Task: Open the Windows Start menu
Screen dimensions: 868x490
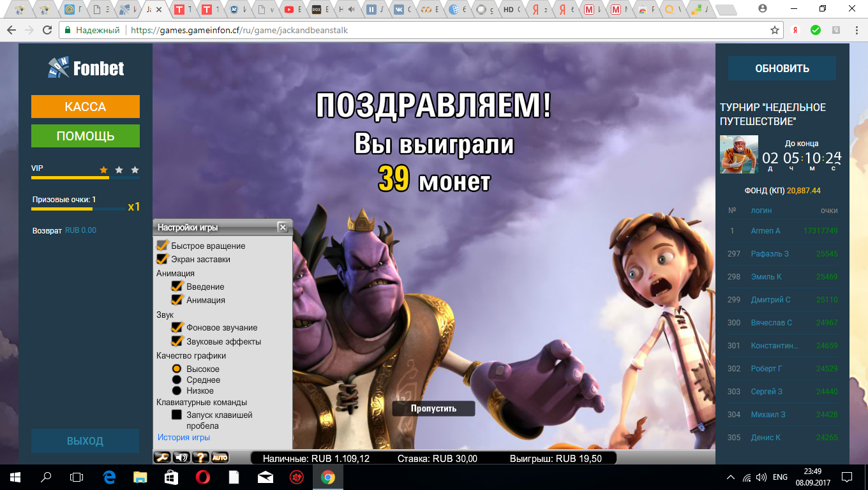Action: 13,477
